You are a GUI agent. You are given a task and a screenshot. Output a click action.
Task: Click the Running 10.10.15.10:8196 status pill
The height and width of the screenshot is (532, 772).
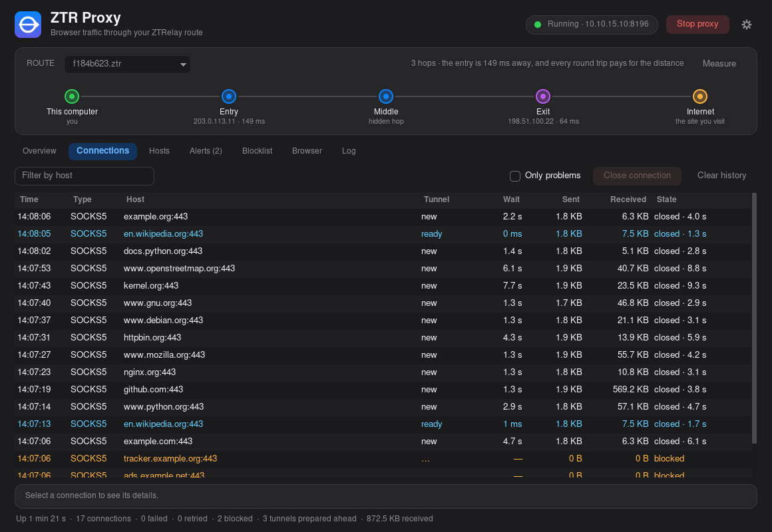[x=592, y=25]
